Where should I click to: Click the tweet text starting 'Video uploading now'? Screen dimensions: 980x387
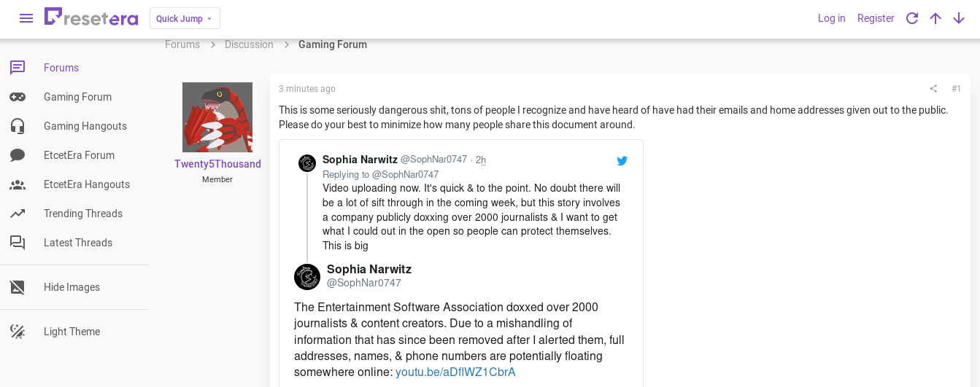click(471, 217)
